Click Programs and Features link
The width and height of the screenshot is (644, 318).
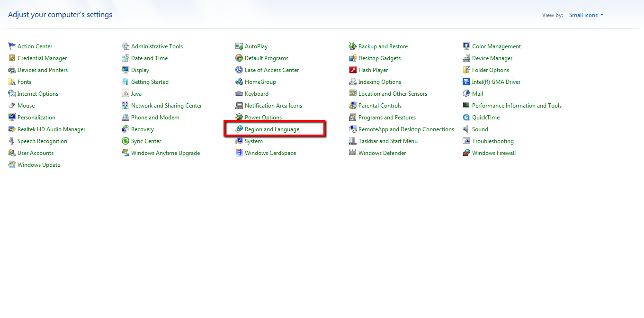click(387, 118)
